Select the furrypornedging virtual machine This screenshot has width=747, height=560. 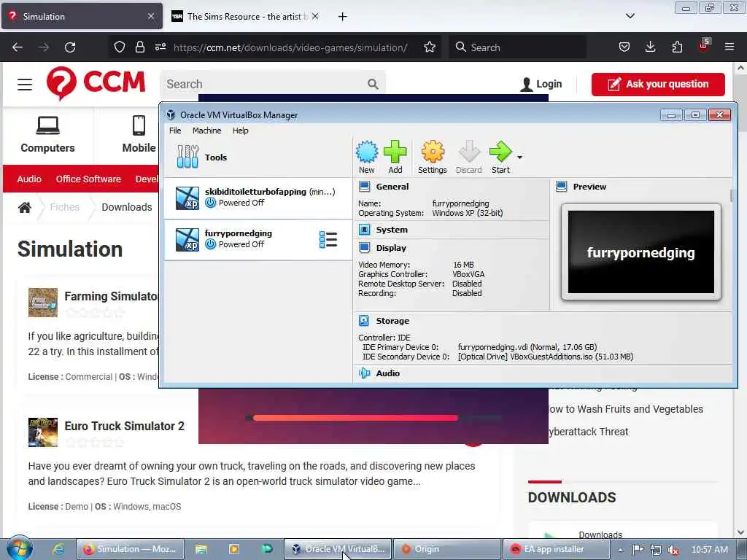click(258, 239)
